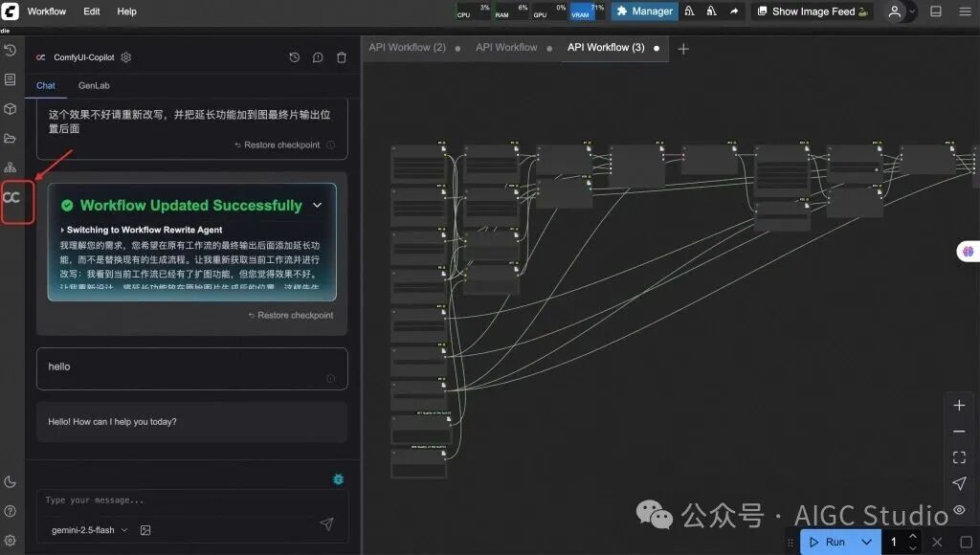Open the settings gear in sidebar
Viewport: 980px width, 555px height.
[10, 541]
